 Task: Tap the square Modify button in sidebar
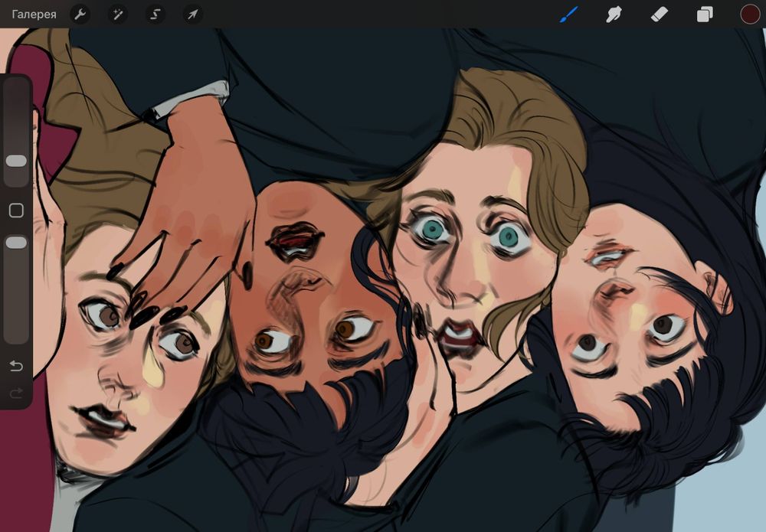pyautogui.click(x=16, y=211)
